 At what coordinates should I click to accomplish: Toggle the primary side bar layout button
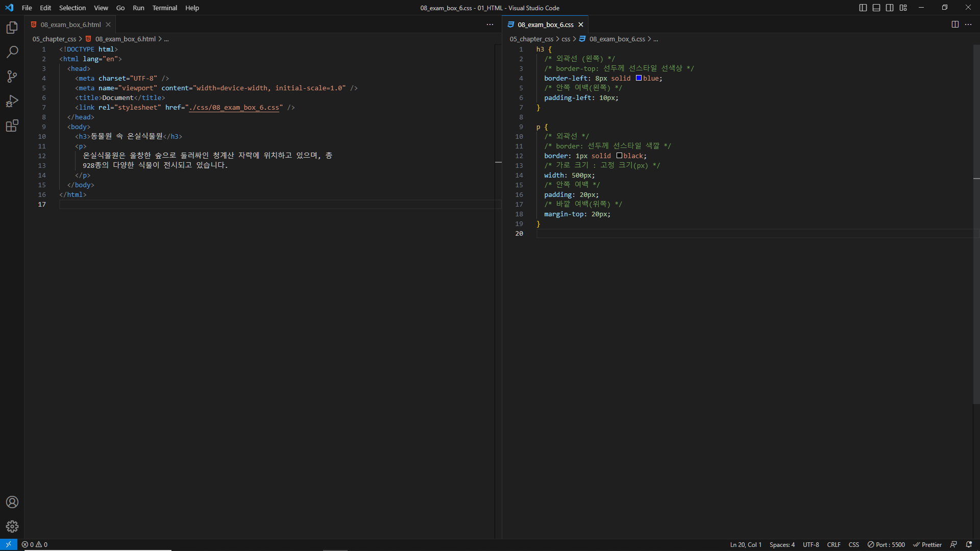tap(863, 8)
